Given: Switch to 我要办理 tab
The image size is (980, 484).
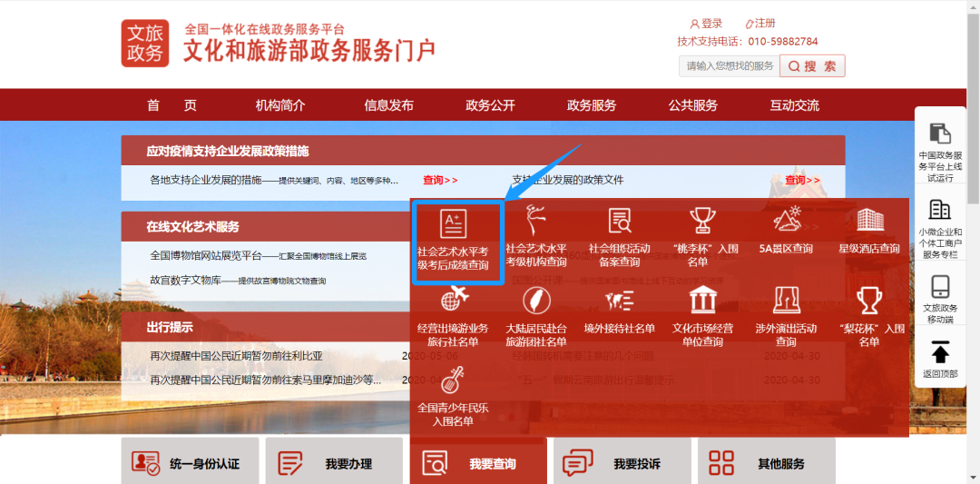Looking at the screenshot, I should [x=331, y=463].
